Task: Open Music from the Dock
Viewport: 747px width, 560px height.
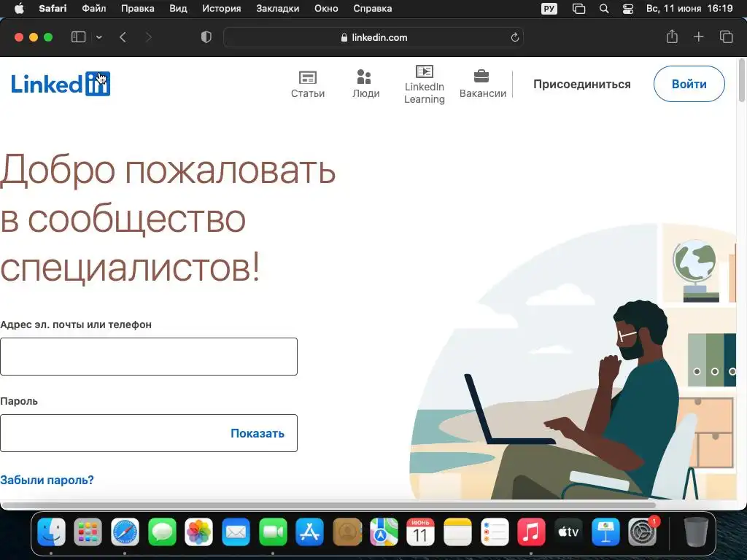Action: 531,532
